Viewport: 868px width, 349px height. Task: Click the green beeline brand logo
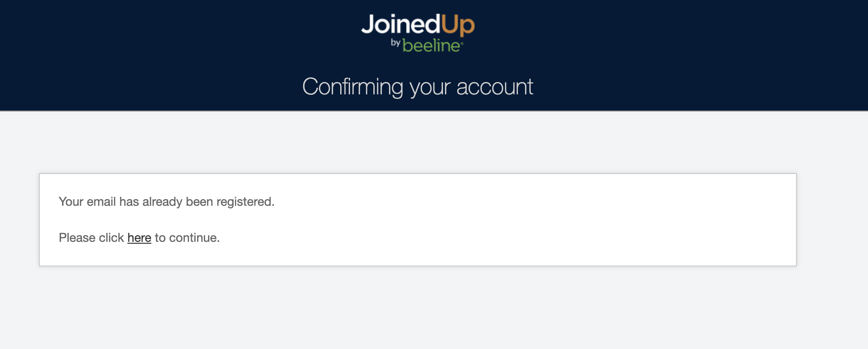pyautogui.click(x=431, y=46)
